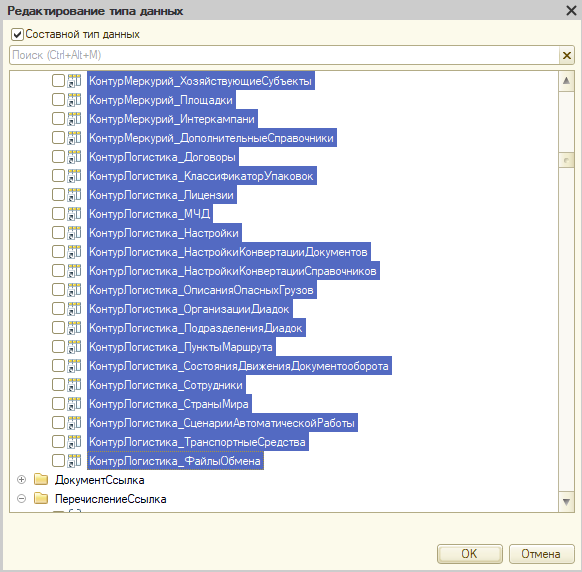The image size is (582, 572).
Task: Check the КонтурМеркурий_ХозяйствующиеСубъекты checkbox
Action: (x=58, y=81)
